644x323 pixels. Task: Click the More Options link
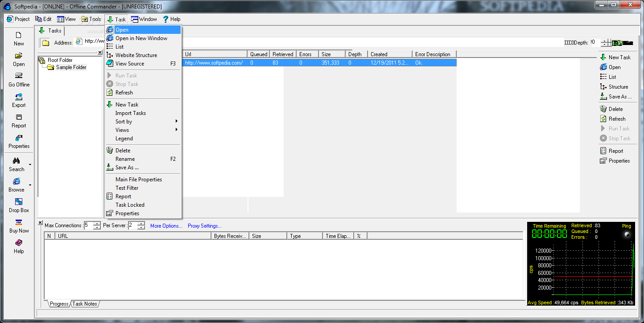coord(166,226)
